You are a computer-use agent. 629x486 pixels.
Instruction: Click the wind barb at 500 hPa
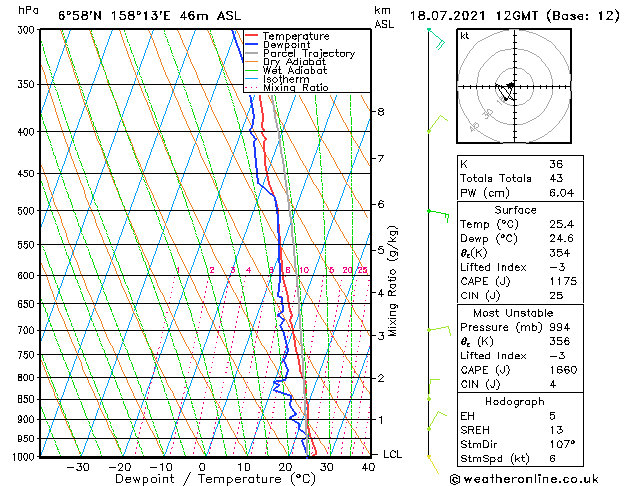pos(438,216)
